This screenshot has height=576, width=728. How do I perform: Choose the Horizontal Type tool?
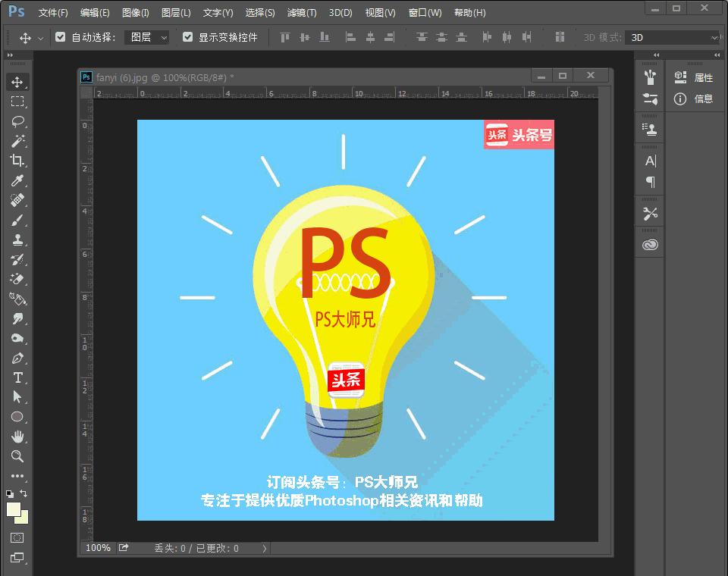17,377
